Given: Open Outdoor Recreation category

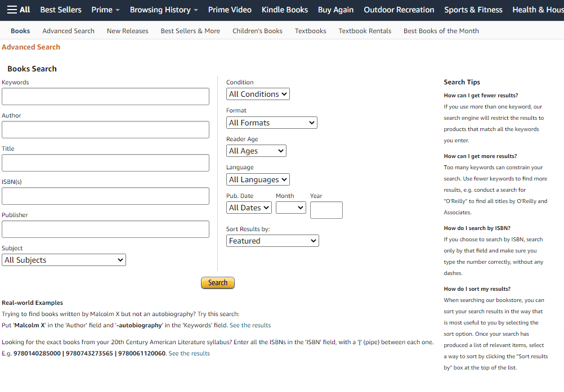Looking at the screenshot, I should coord(399,10).
